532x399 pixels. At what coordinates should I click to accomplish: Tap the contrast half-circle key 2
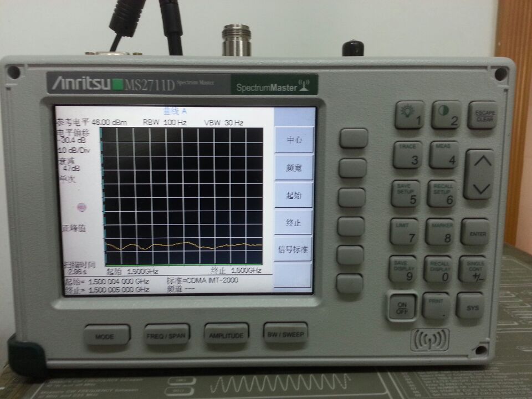click(446, 115)
